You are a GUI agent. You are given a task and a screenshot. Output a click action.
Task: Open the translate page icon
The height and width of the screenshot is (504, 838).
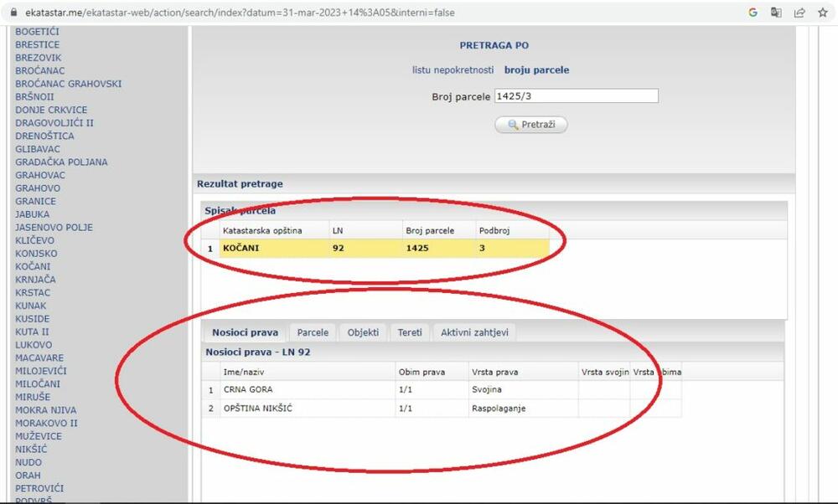(776, 13)
